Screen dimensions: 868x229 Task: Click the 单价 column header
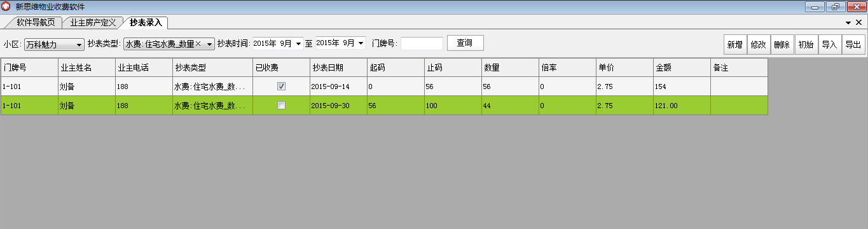624,67
